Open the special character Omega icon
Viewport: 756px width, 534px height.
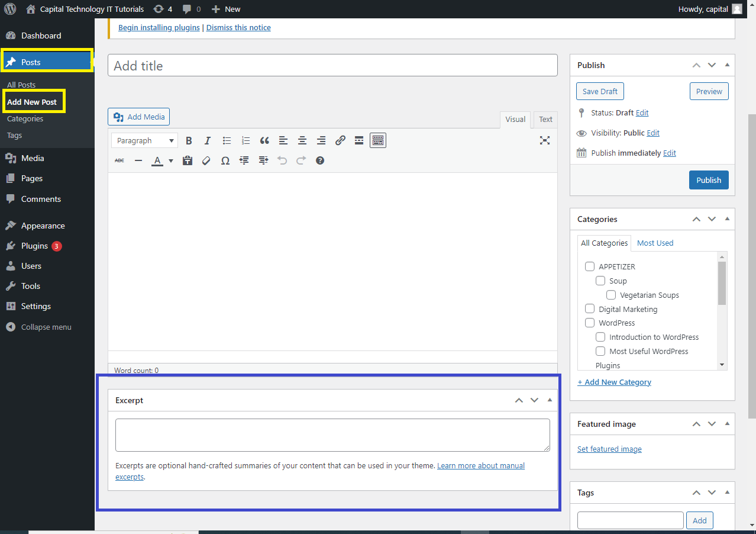tap(225, 160)
